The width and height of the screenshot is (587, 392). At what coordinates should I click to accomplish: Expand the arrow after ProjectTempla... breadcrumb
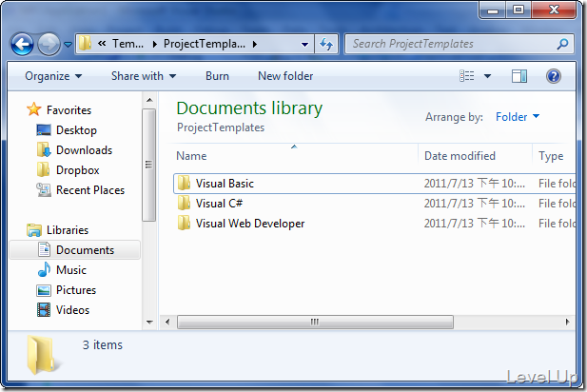pos(255,44)
